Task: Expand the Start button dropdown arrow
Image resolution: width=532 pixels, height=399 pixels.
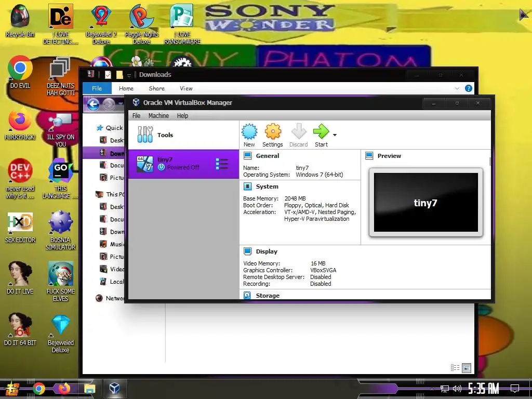Action: 335,135
